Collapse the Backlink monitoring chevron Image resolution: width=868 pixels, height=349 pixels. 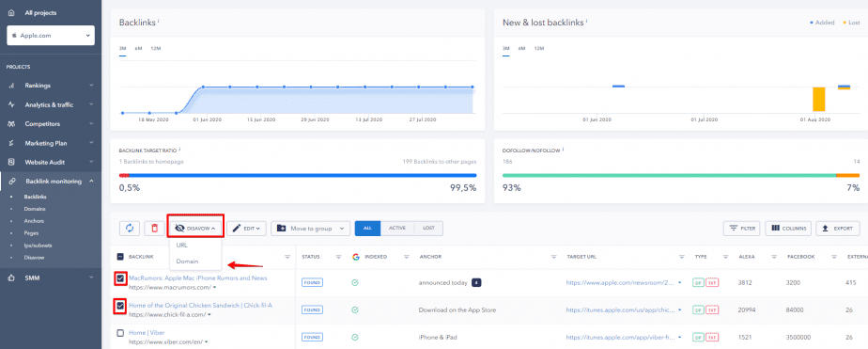91,182
